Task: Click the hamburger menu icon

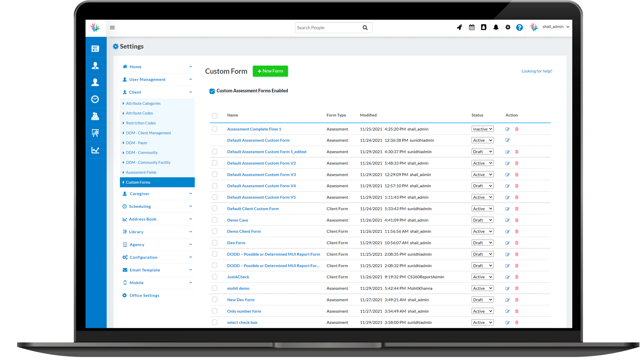Action: tap(112, 28)
